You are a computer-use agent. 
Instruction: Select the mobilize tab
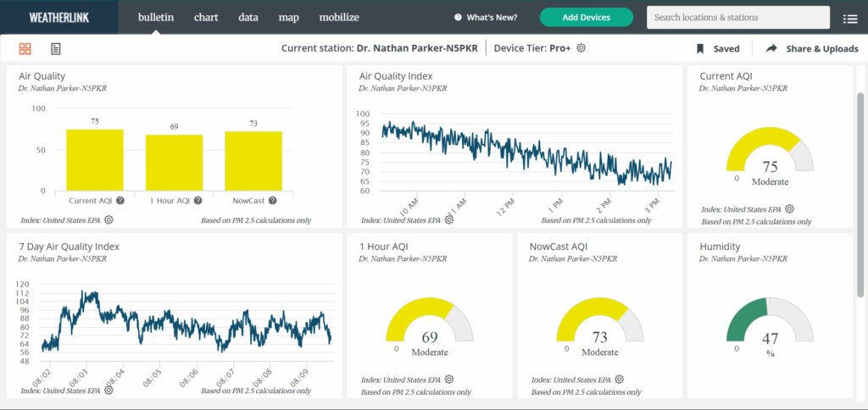(x=339, y=17)
